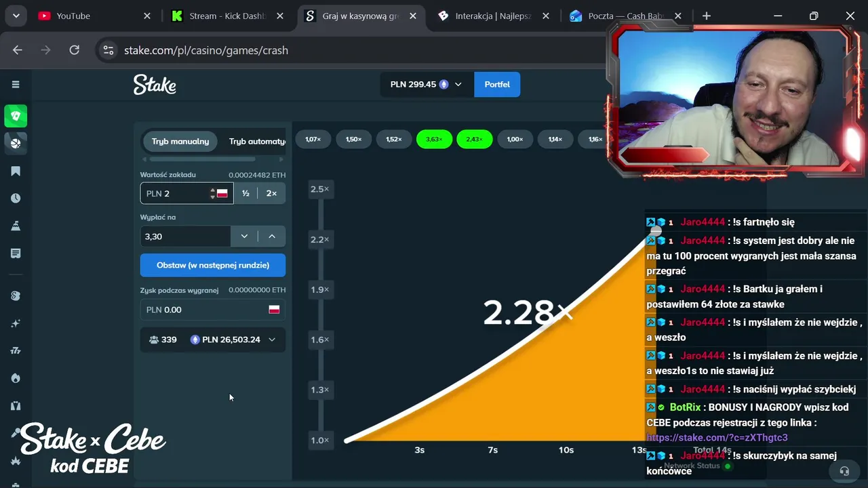Click the green 3,63× result pill

434,139
